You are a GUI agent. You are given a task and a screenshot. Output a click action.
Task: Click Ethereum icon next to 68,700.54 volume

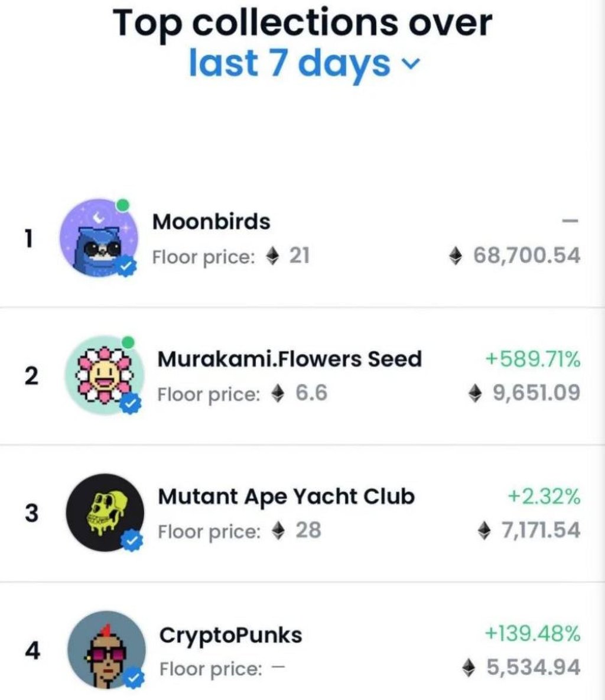456,256
